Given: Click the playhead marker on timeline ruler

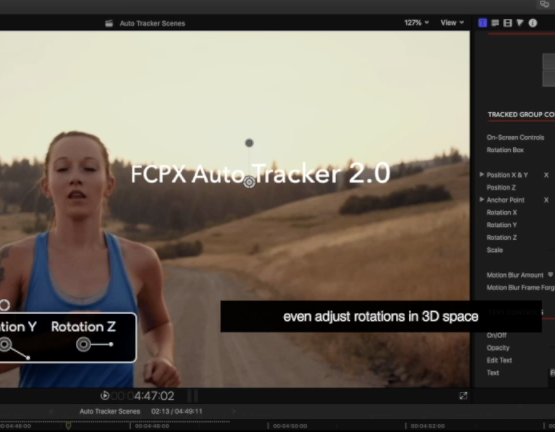Looking at the screenshot, I should [69, 425].
